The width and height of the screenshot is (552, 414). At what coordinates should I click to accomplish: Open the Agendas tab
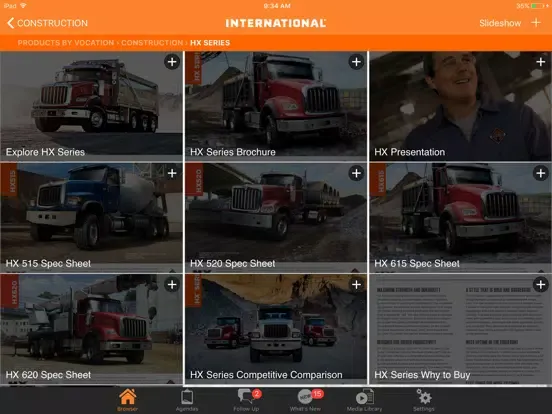pyautogui.click(x=187, y=400)
